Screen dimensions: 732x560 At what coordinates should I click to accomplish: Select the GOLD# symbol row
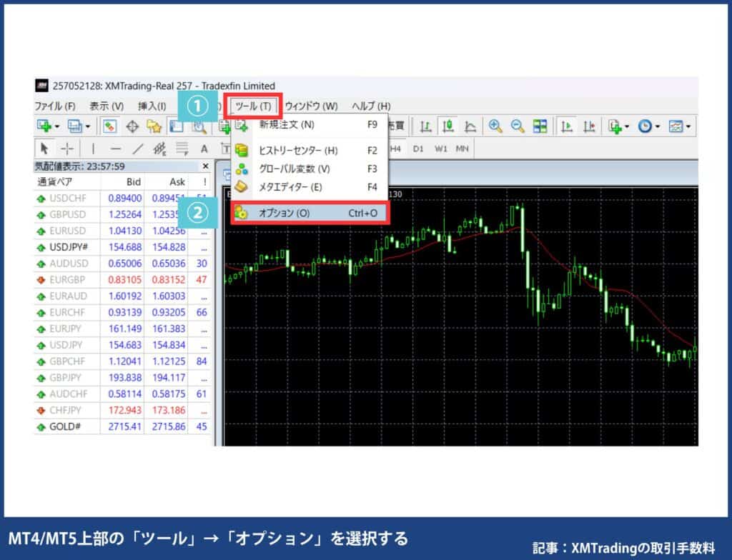coord(122,426)
